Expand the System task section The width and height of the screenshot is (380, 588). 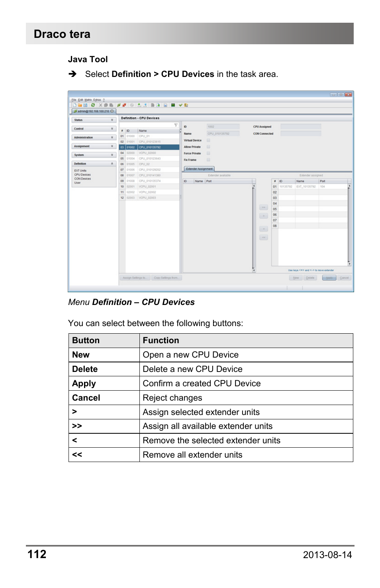point(94,155)
